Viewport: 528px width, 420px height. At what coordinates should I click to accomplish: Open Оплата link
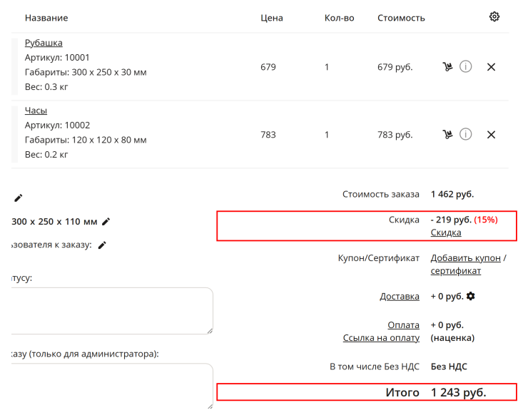coord(403,324)
